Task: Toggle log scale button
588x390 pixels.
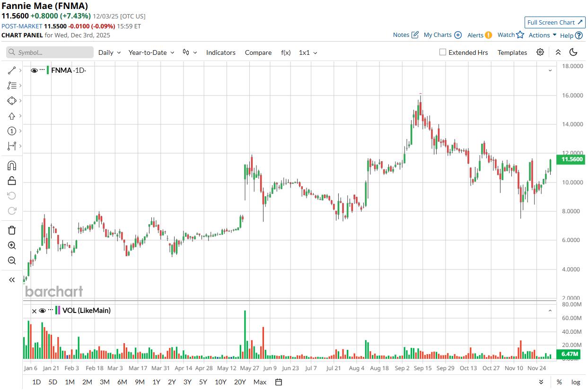Action: coord(576,382)
